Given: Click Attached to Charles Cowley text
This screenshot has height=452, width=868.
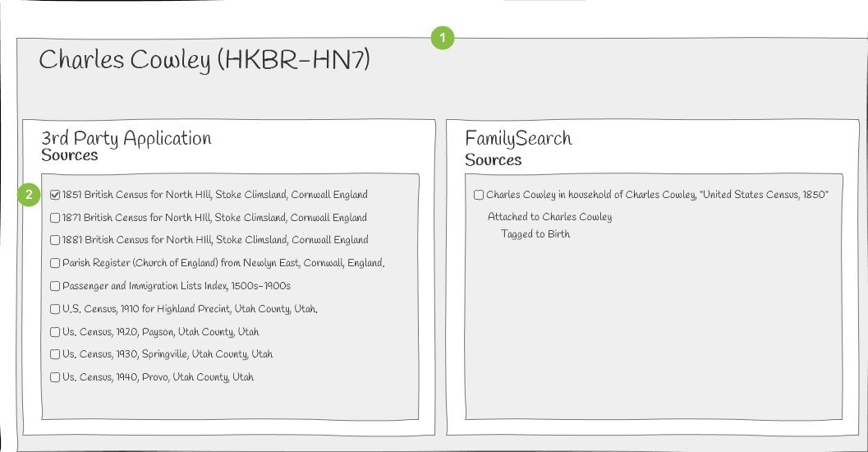Looking at the screenshot, I should point(549,217).
